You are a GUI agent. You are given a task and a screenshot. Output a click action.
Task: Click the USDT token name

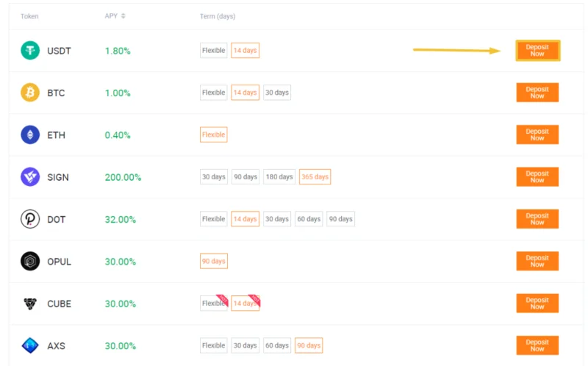click(x=59, y=51)
